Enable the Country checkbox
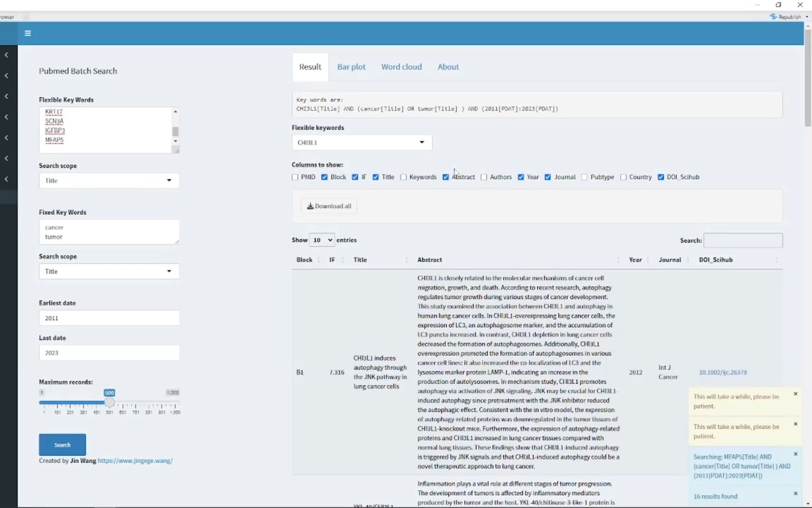The image size is (812, 508). pos(625,177)
